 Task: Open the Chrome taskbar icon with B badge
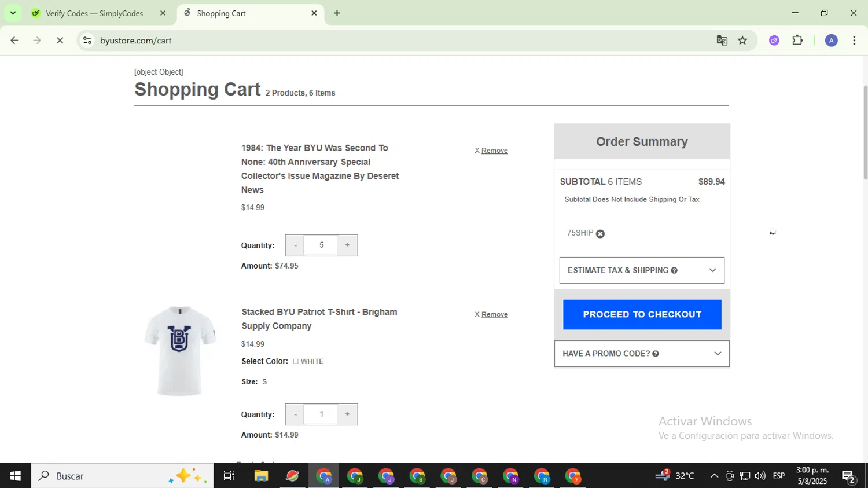pos(417,476)
